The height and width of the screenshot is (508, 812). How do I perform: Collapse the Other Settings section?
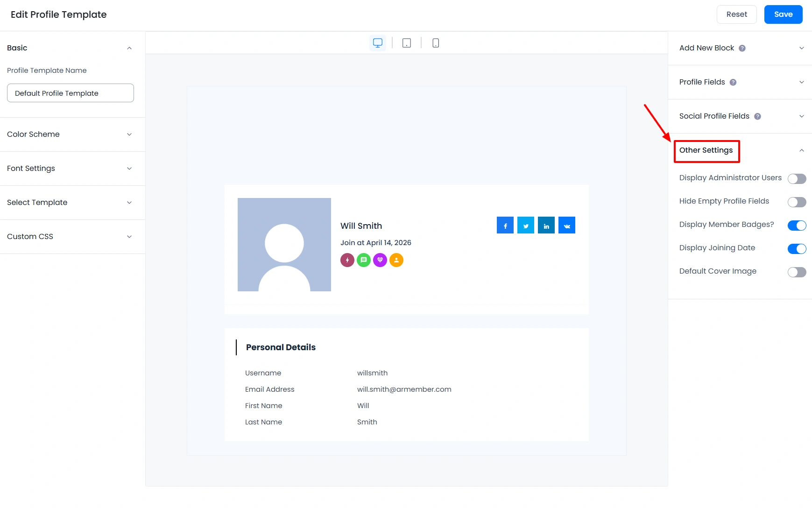(802, 150)
